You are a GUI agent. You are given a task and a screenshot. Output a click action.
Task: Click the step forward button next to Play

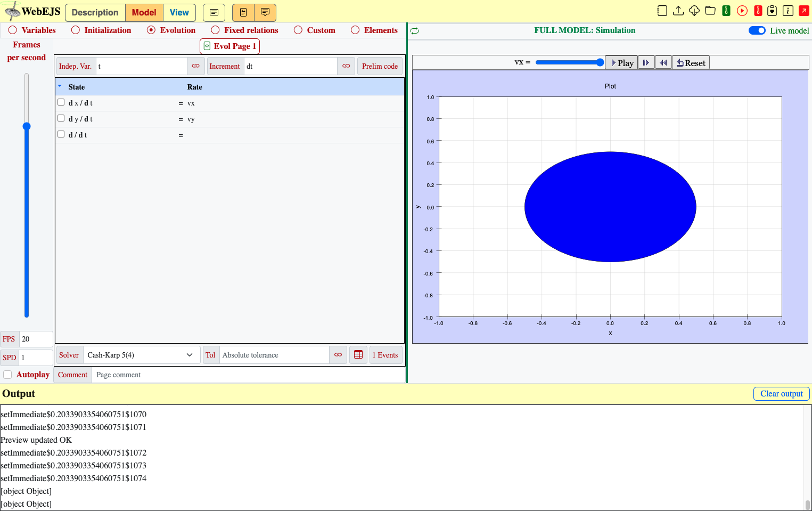click(646, 63)
